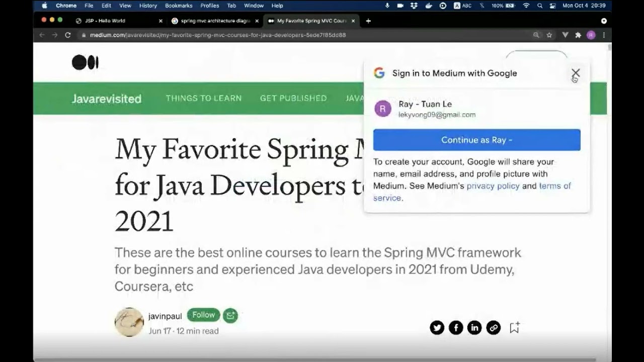Open Chrome profile avatar menu
This screenshot has height=362, width=644.
coord(591,35)
